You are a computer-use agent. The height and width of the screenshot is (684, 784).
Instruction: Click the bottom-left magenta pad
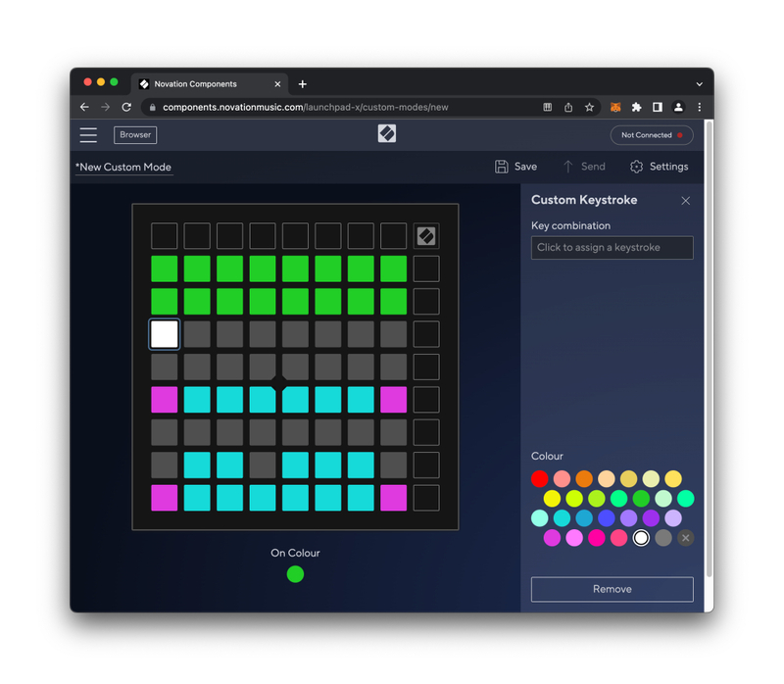[164, 498]
